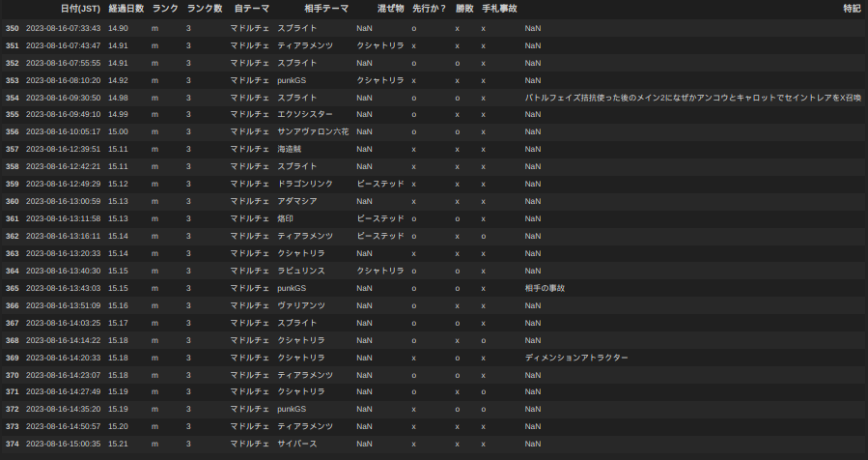
Task: Click 海造賊 opponent theme cell
Action: click(x=290, y=149)
